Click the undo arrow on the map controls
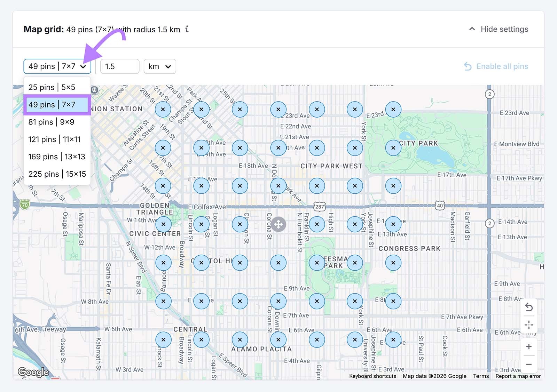This screenshot has height=392, width=557. [x=529, y=307]
